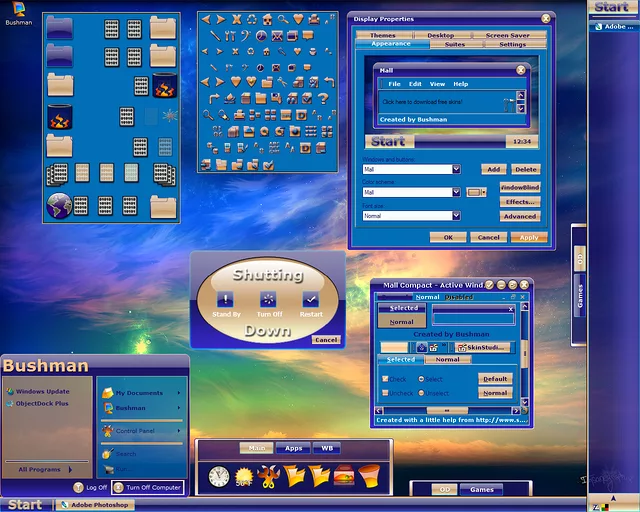Open the weather sun icon in the dock

point(244,477)
